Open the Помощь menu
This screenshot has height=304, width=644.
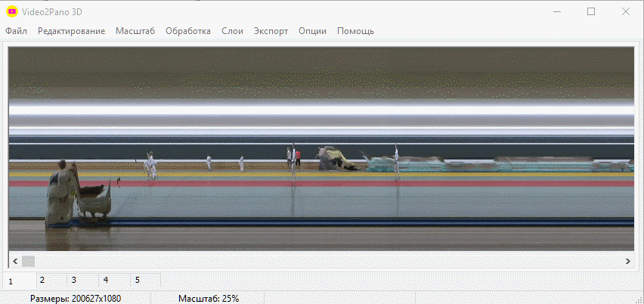[x=356, y=31]
